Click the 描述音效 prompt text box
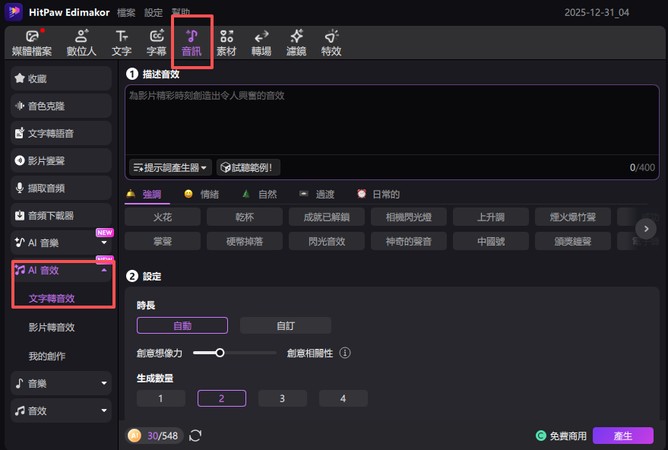 pyautogui.click(x=392, y=120)
